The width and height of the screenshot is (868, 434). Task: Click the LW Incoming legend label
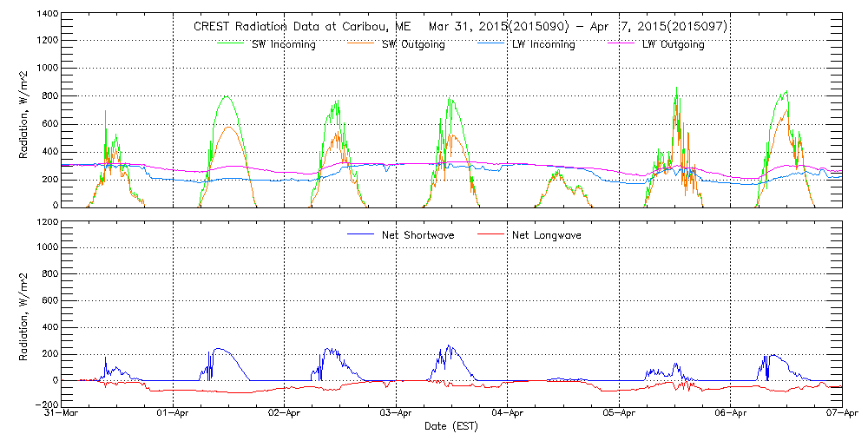coord(543,44)
